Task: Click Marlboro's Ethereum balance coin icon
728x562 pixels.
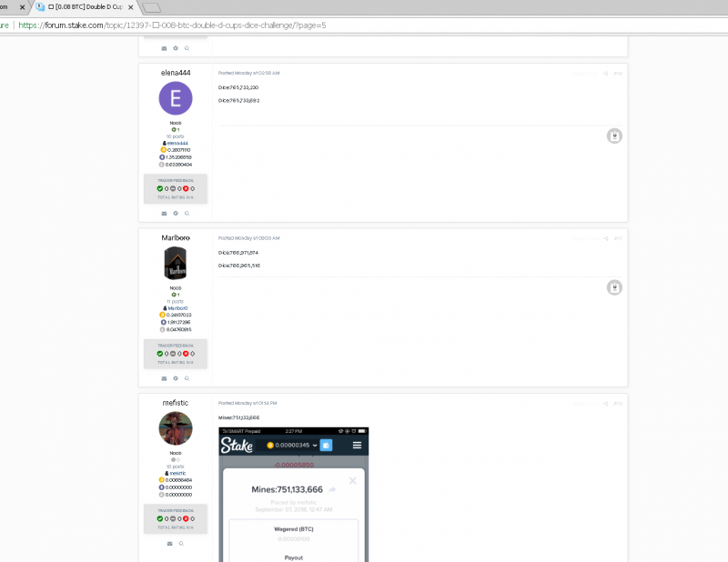Action: 164,322
